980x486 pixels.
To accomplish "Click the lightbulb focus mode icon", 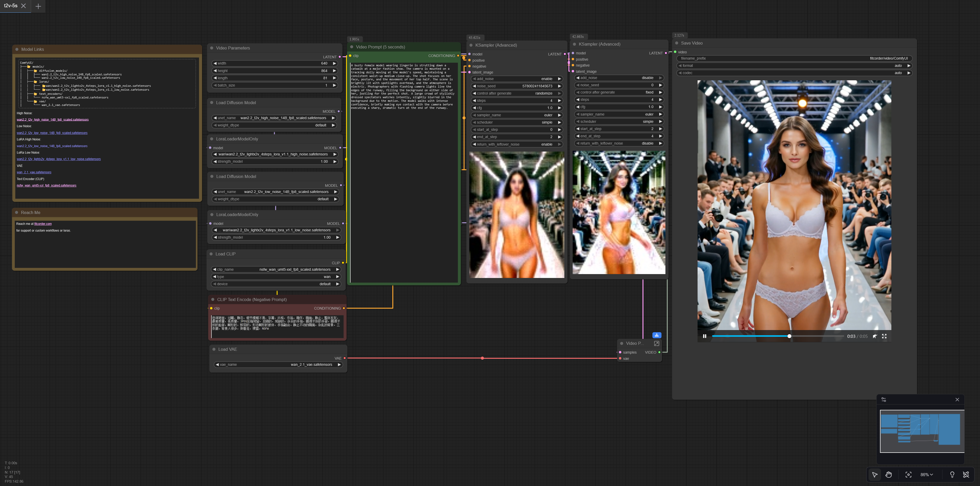I will pyautogui.click(x=952, y=475).
